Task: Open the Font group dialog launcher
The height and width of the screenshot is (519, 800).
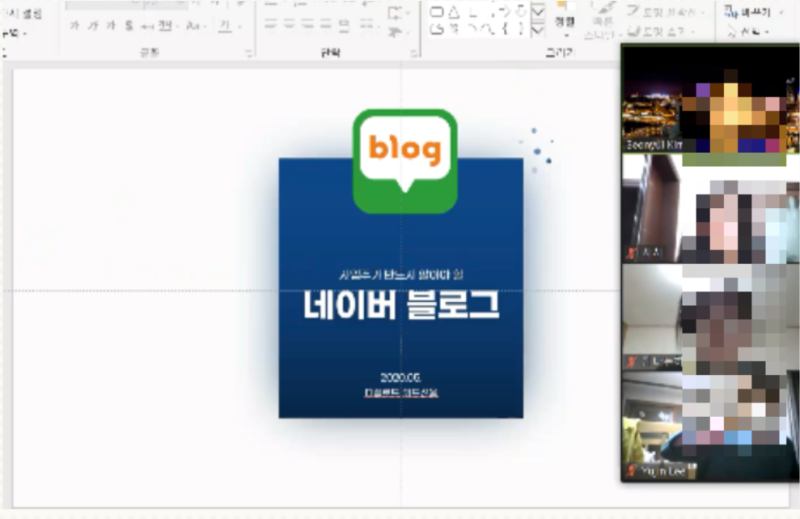Action: [x=249, y=53]
